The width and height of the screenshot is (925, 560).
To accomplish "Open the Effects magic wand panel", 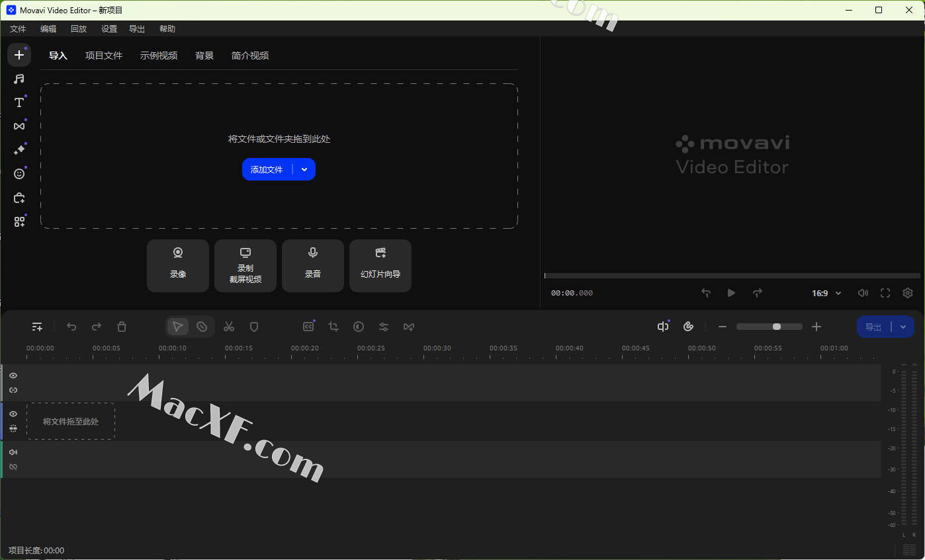I will click(19, 150).
